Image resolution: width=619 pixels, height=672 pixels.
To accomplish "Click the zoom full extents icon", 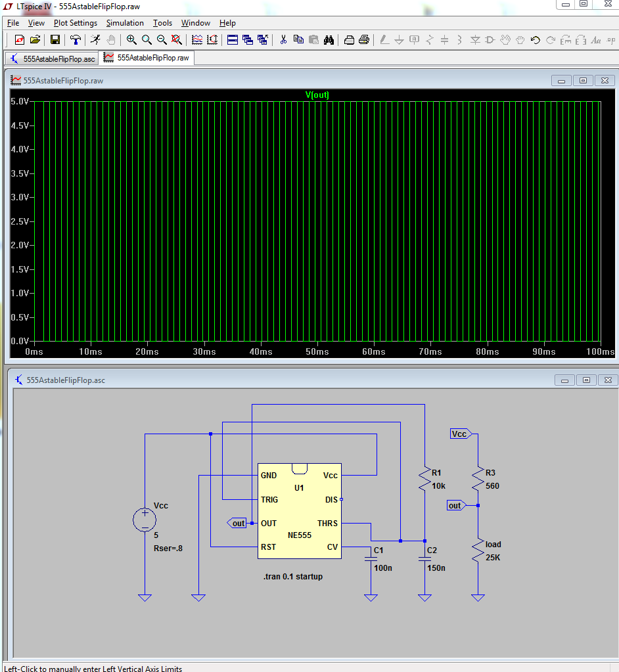I will coord(175,40).
